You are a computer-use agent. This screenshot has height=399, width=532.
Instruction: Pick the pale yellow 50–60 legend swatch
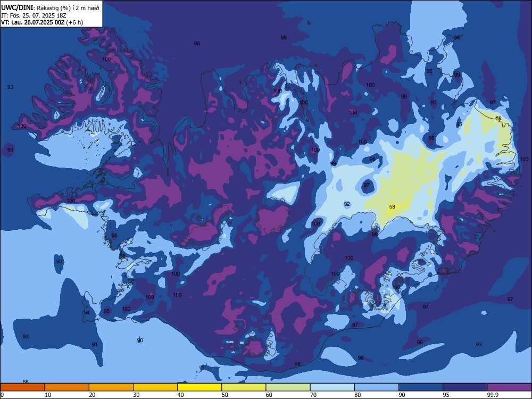click(x=244, y=387)
